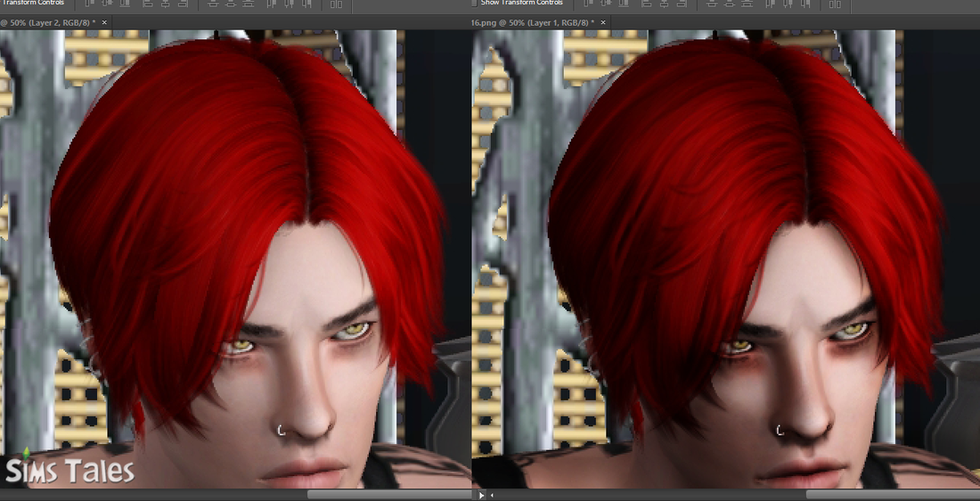
Task: Click Distribute top edges in left document options bar
Action: [213, 4]
